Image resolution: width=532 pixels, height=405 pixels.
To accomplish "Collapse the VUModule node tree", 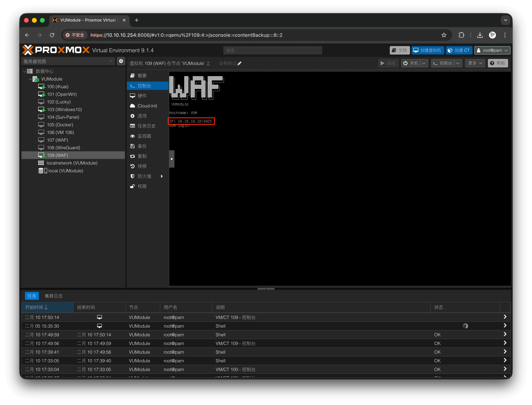I will [30, 79].
